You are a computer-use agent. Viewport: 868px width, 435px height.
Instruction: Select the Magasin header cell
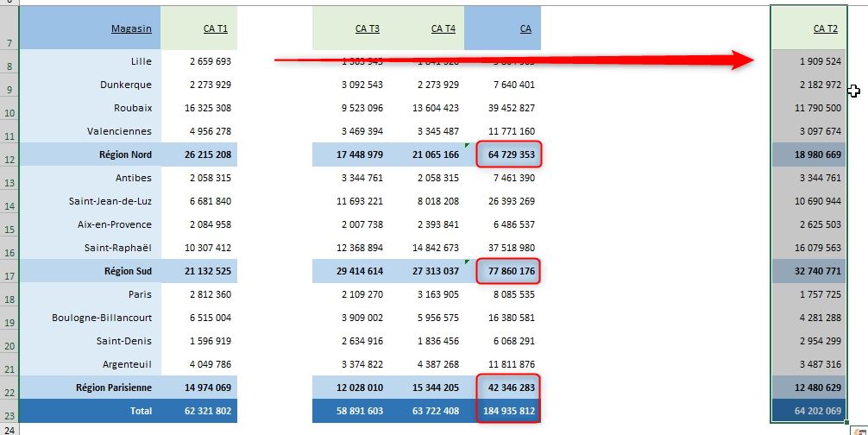91,28
